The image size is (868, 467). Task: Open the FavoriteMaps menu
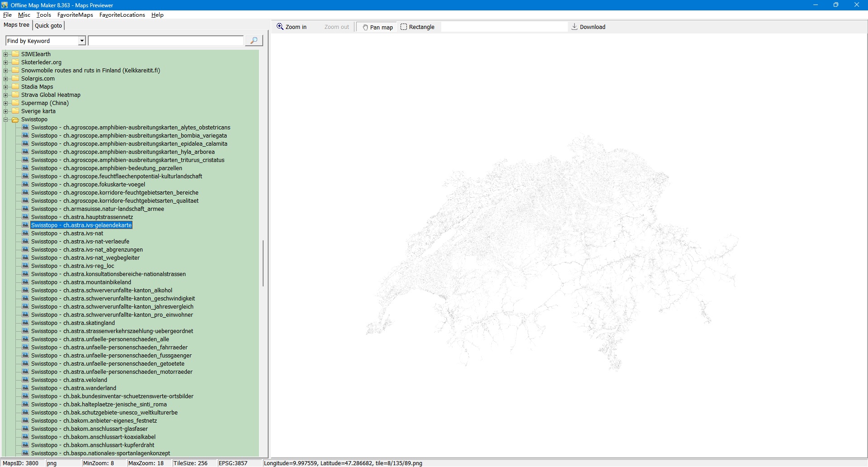75,15
